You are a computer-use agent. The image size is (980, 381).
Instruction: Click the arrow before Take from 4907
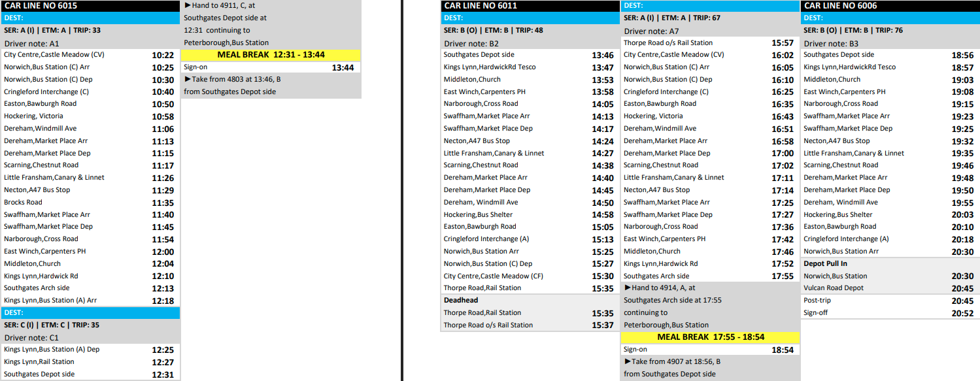click(628, 362)
